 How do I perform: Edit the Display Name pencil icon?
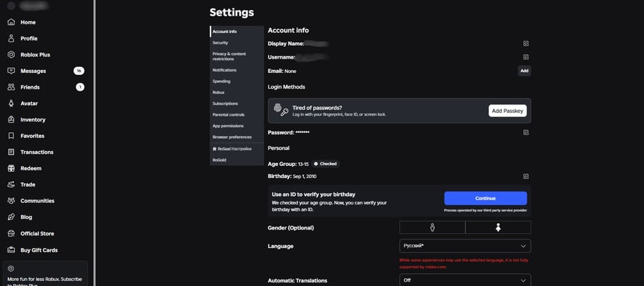[526, 44]
